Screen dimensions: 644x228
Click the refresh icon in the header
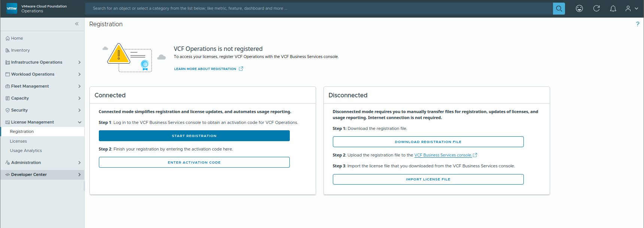596,8
